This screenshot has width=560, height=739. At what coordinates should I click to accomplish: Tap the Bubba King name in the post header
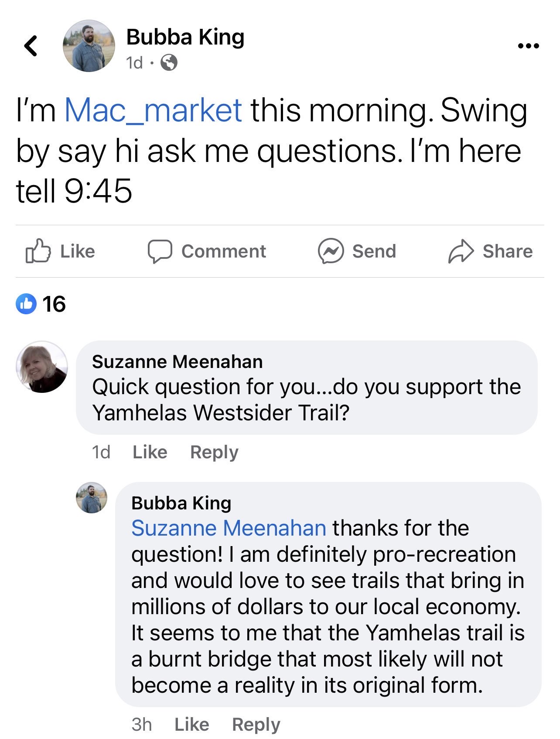tap(185, 37)
